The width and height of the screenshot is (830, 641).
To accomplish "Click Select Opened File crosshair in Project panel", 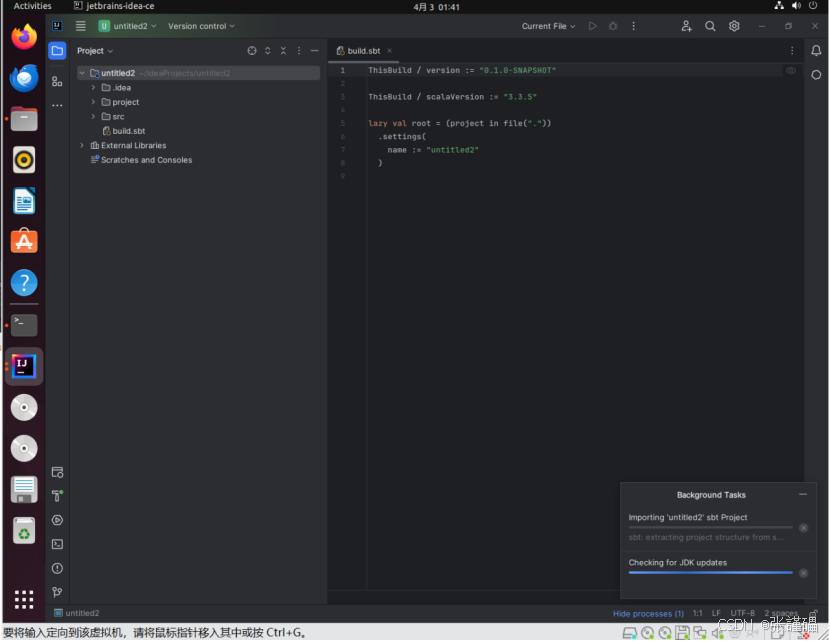I will (252, 50).
